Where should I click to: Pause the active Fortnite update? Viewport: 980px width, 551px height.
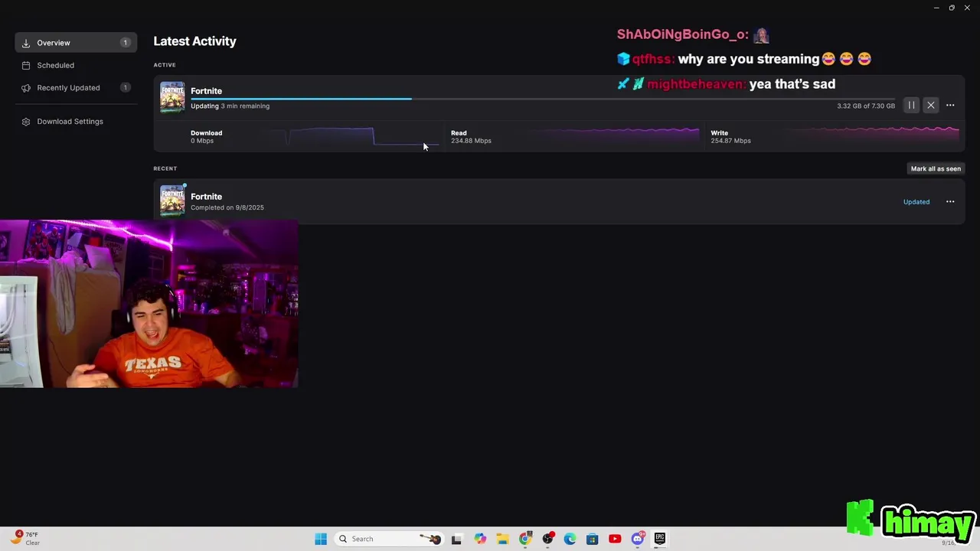tap(911, 106)
